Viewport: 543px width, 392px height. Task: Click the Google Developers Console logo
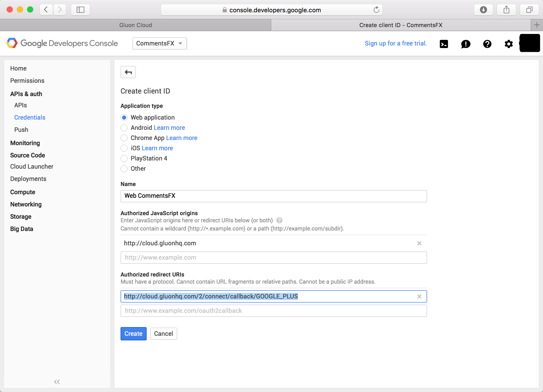tap(62, 43)
